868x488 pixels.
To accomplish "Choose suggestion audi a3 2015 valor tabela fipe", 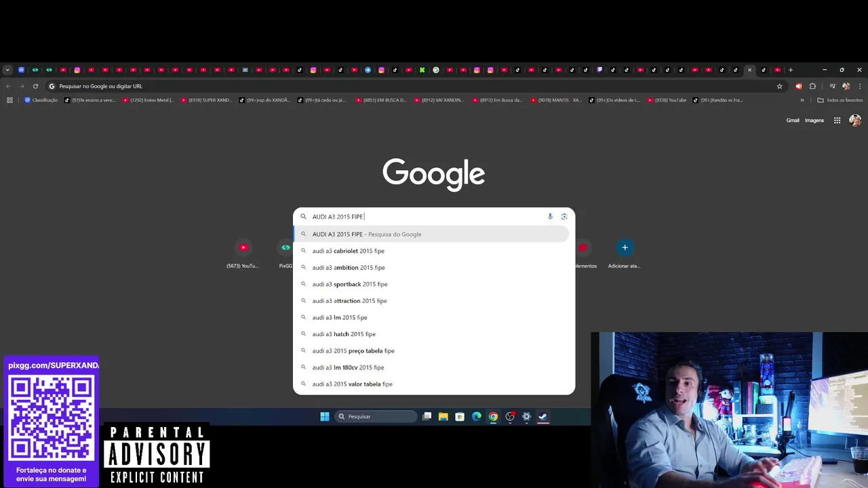I will coord(431,384).
